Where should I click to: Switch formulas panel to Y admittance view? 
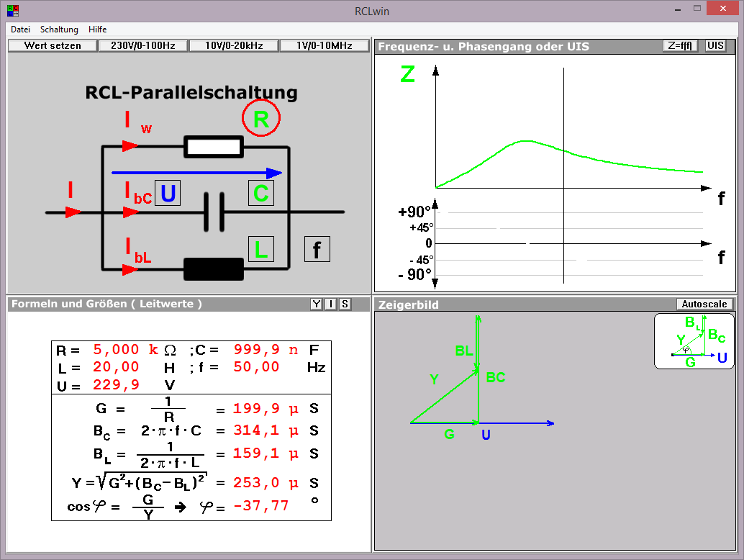tap(316, 304)
